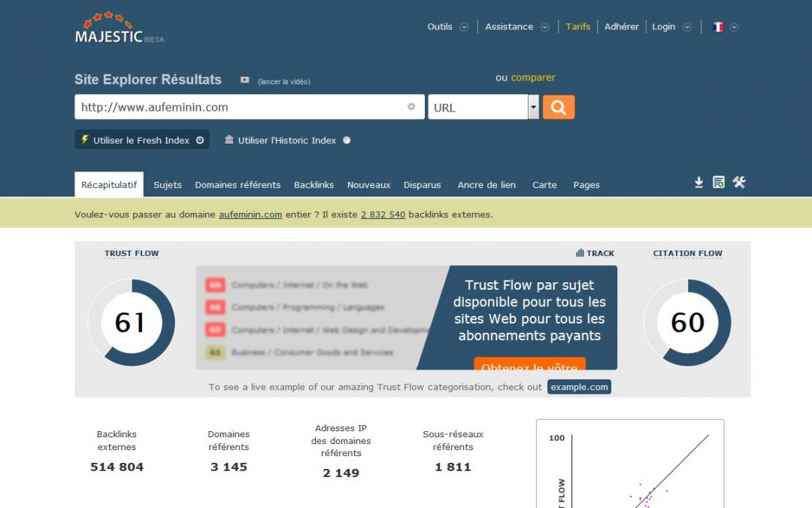Viewport: 812px width, 508px height.
Task: Click the comparer link
Action: (533, 78)
